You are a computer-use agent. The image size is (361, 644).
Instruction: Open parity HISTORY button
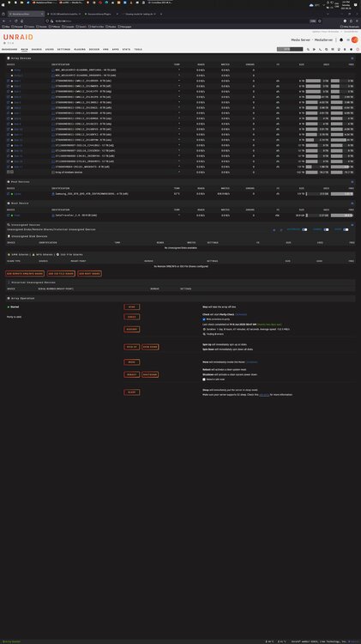132,329
